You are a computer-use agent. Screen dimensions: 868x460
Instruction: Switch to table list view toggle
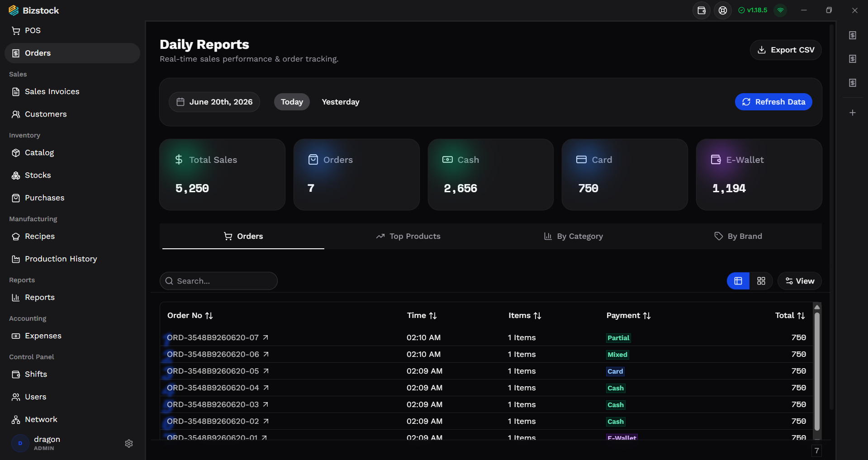[738, 281]
